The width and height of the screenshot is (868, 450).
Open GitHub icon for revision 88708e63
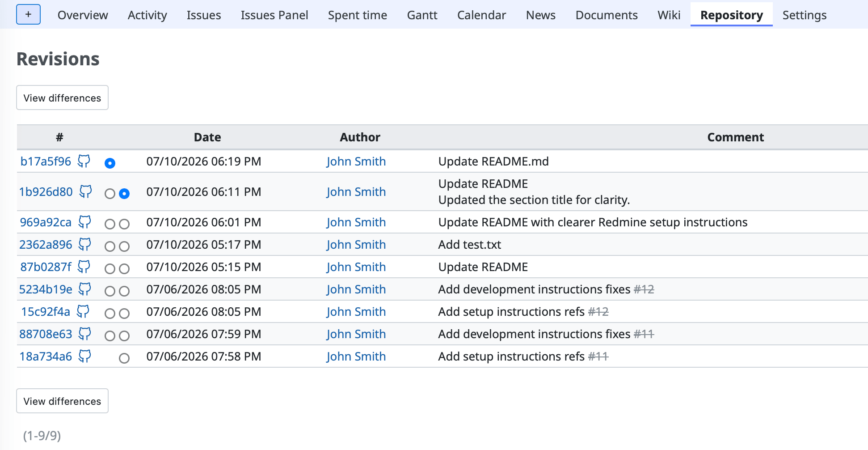pos(85,334)
